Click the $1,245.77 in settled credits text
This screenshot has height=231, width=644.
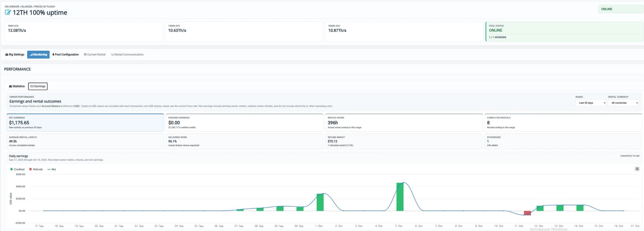pyautogui.click(x=182, y=128)
